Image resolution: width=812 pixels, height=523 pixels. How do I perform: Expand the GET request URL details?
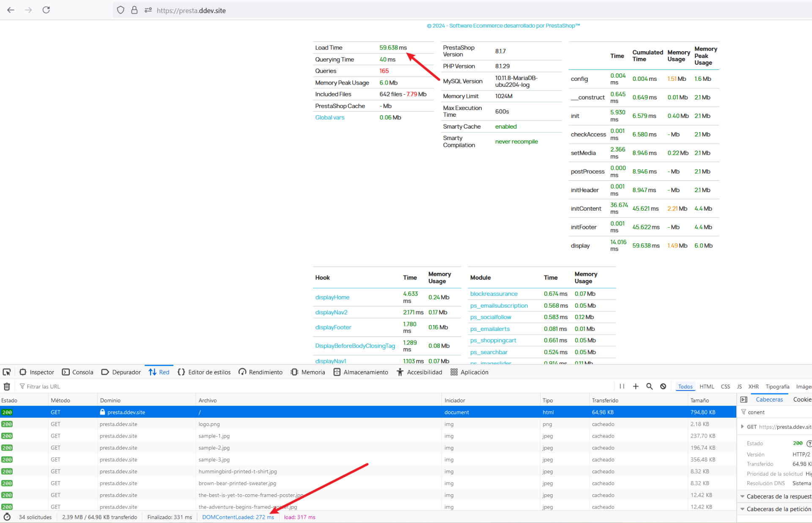(742, 427)
